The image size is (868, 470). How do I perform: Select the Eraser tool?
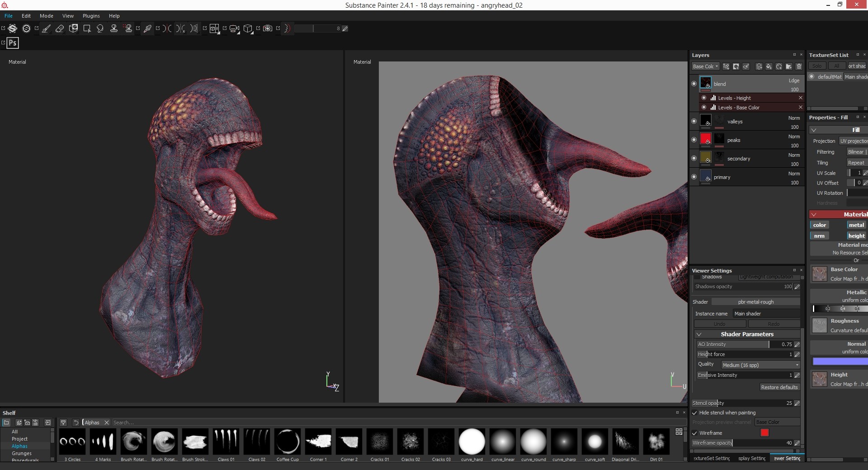click(x=60, y=28)
